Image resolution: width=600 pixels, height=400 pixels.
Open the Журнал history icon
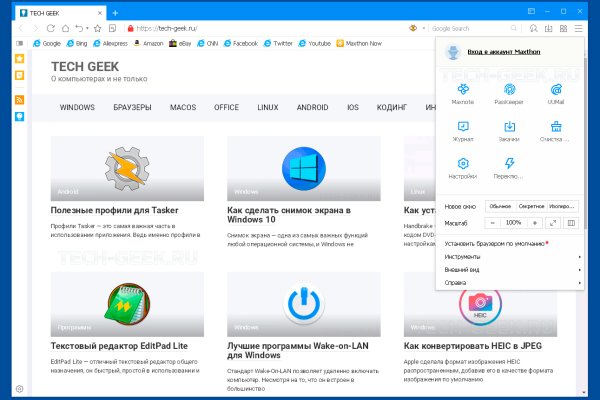coord(463,130)
